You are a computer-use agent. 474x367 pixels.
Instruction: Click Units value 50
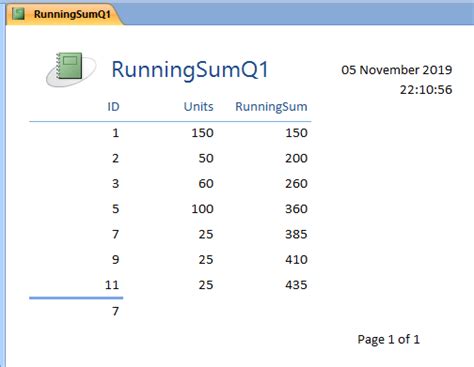pos(206,158)
